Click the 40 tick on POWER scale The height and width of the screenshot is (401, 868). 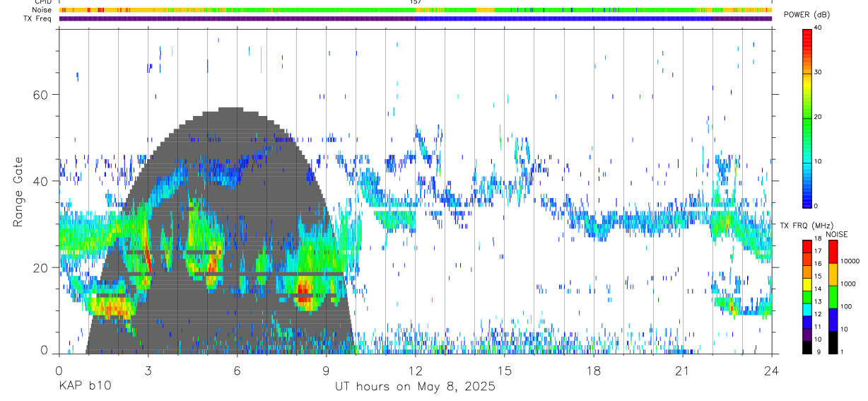click(818, 28)
